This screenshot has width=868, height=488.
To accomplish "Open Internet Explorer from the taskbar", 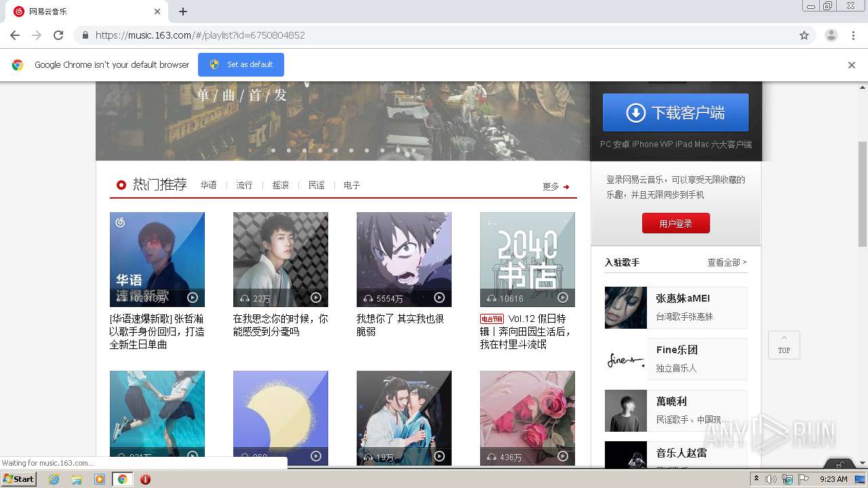I will pyautogui.click(x=54, y=479).
